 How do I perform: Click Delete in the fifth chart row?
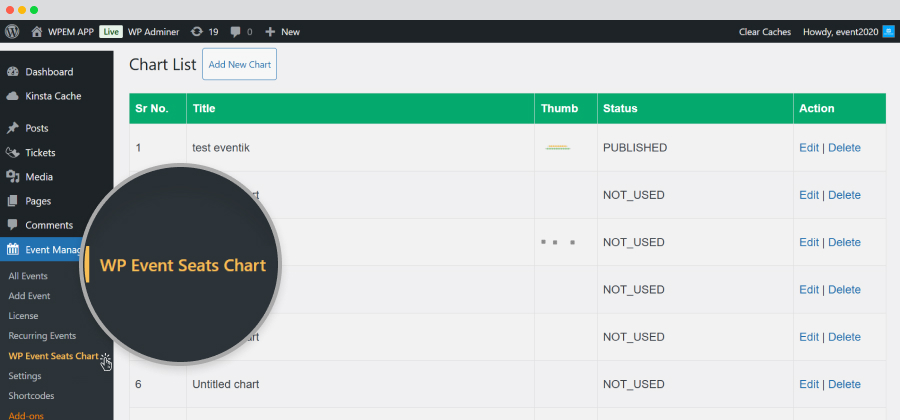[844, 337]
